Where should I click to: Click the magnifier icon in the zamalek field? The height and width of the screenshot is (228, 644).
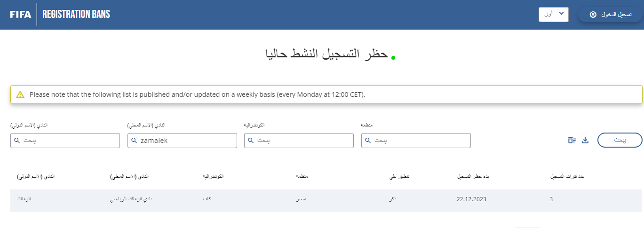coord(135,141)
